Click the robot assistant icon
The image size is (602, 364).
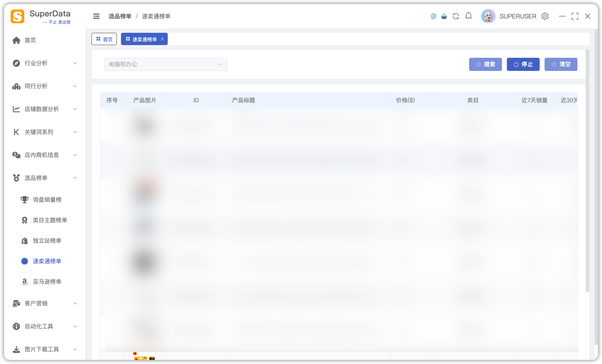(x=444, y=16)
